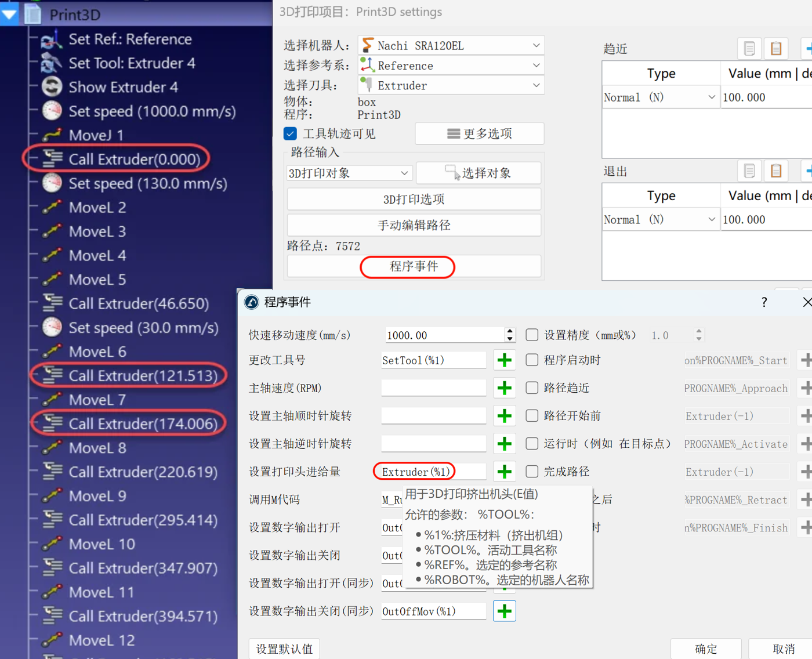
Task: Click the green plus beside SetTool(%1)
Action: [504, 360]
